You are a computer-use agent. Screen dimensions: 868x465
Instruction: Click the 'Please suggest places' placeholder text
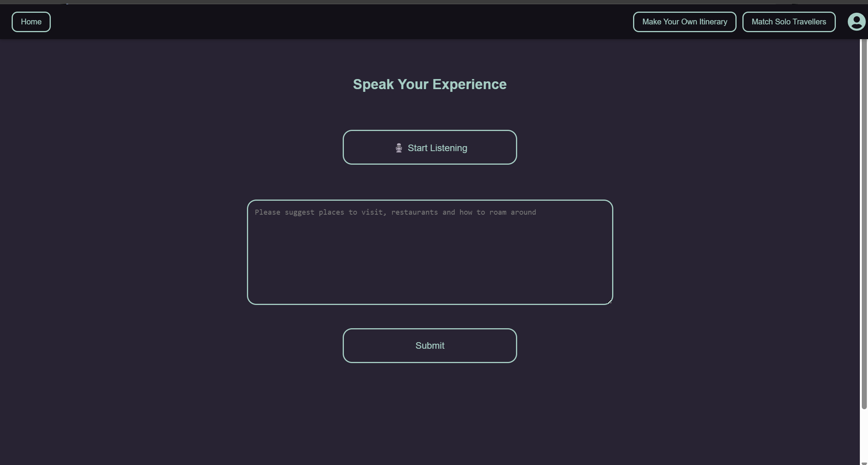pyautogui.click(x=395, y=212)
